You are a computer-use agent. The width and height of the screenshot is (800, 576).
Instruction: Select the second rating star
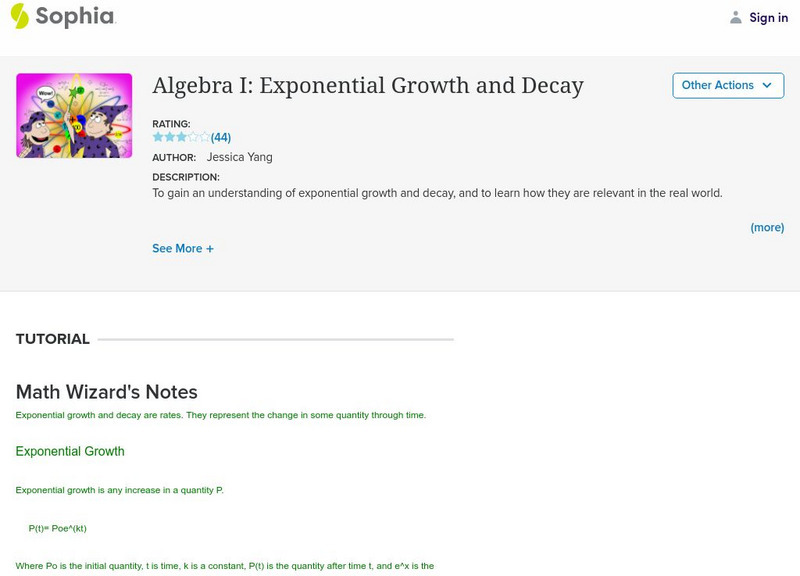tap(170, 137)
